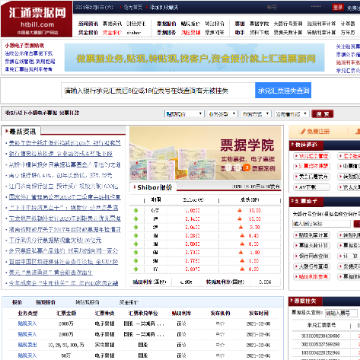Click the red arrow icon before 设为首页
This screenshot has width=360, height=360.
120,7
